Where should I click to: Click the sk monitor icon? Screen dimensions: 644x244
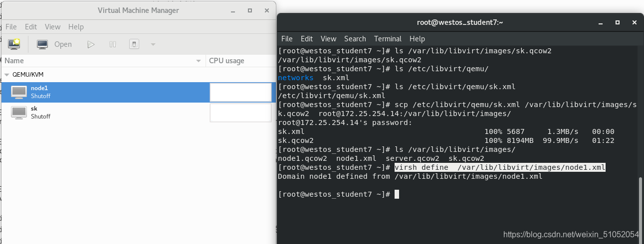click(x=19, y=113)
